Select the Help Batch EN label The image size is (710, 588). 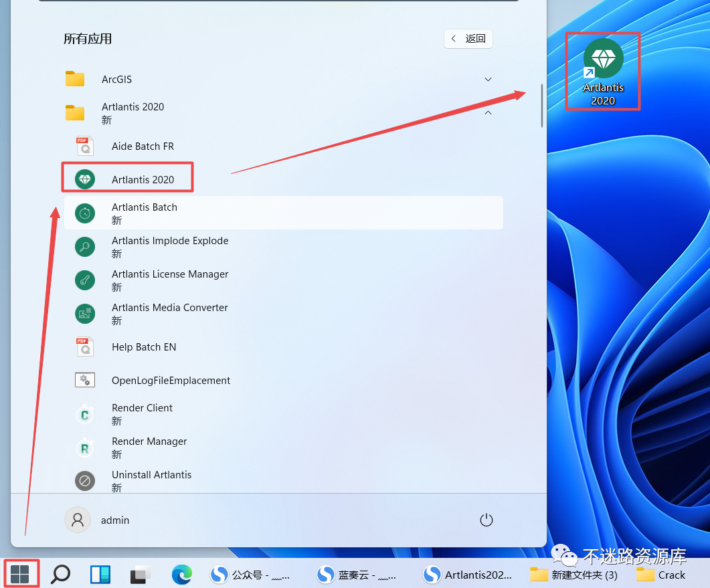(x=144, y=347)
